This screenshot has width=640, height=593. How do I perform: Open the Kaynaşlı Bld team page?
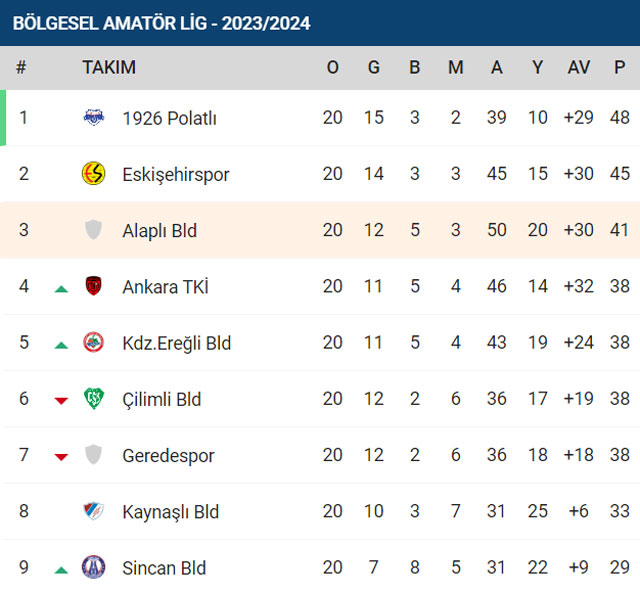(x=171, y=512)
